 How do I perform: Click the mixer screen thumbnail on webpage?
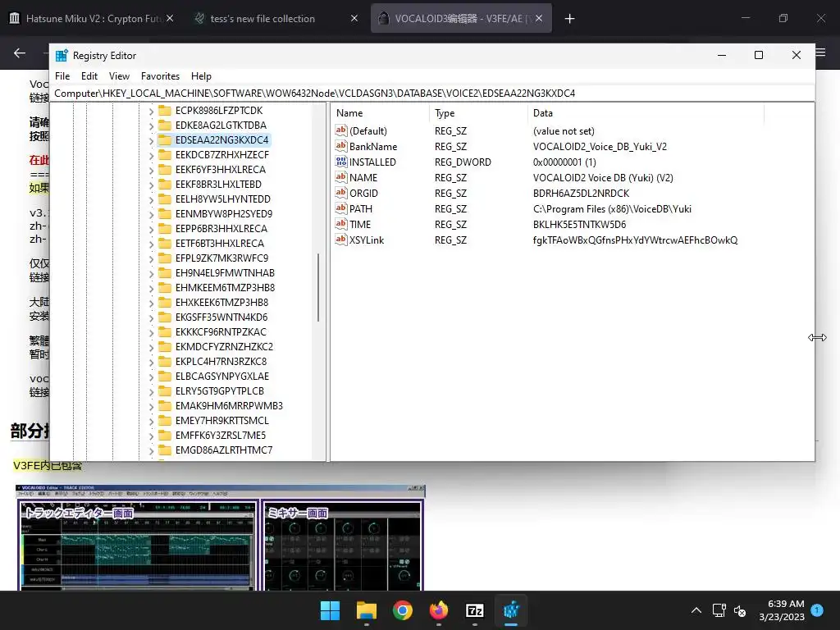point(344,545)
